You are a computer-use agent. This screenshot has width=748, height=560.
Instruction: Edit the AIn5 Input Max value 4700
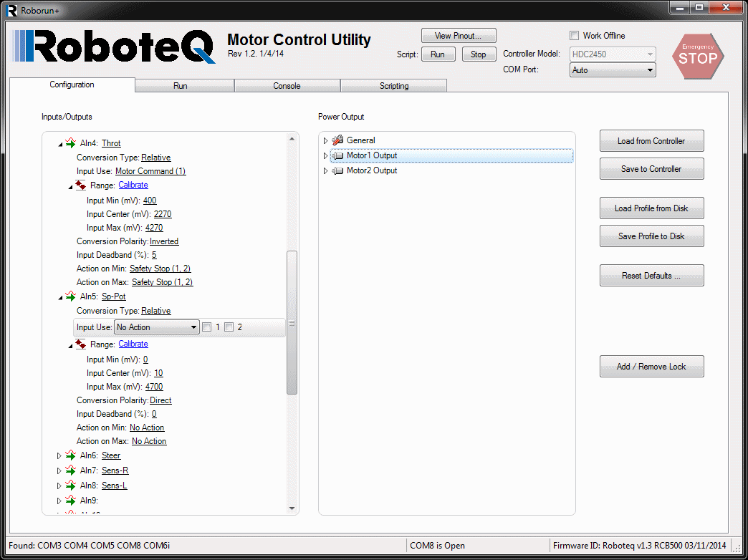(154, 387)
